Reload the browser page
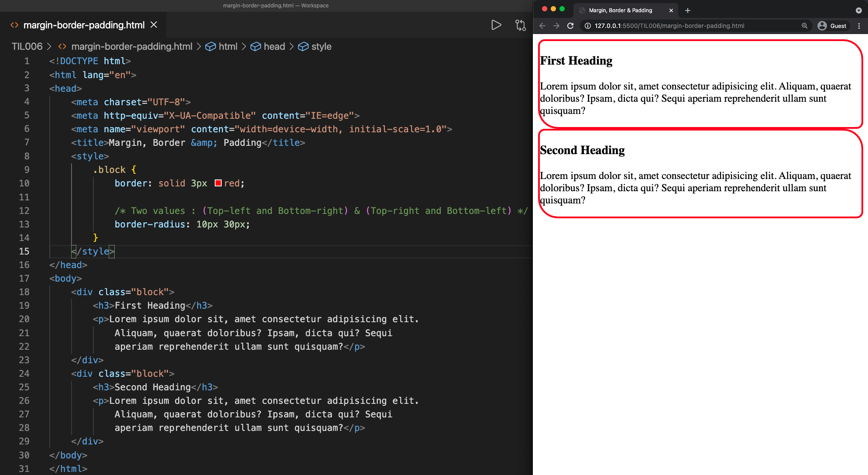Viewport: 868px width, 475px height. click(570, 26)
